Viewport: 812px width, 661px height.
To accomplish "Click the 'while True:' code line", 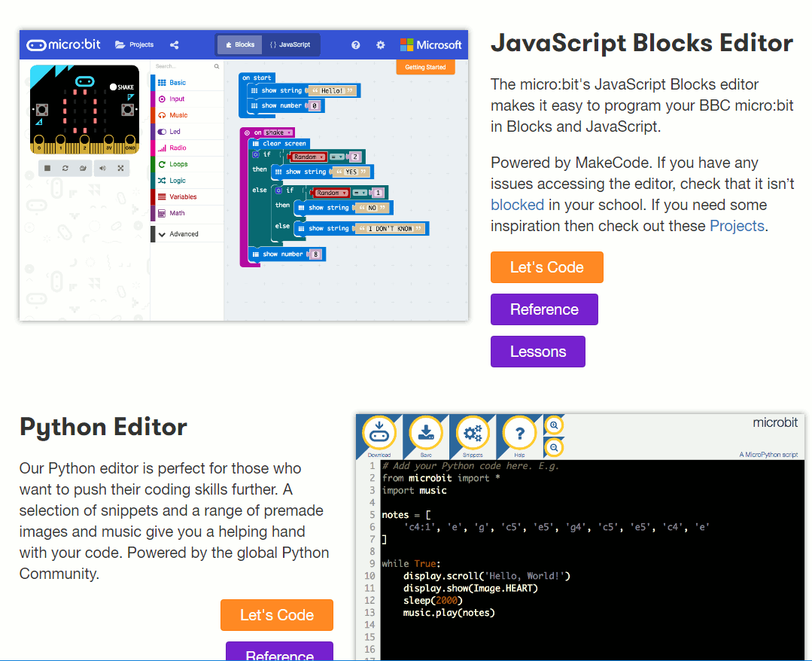I will pyautogui.click(x=411, y=564).
